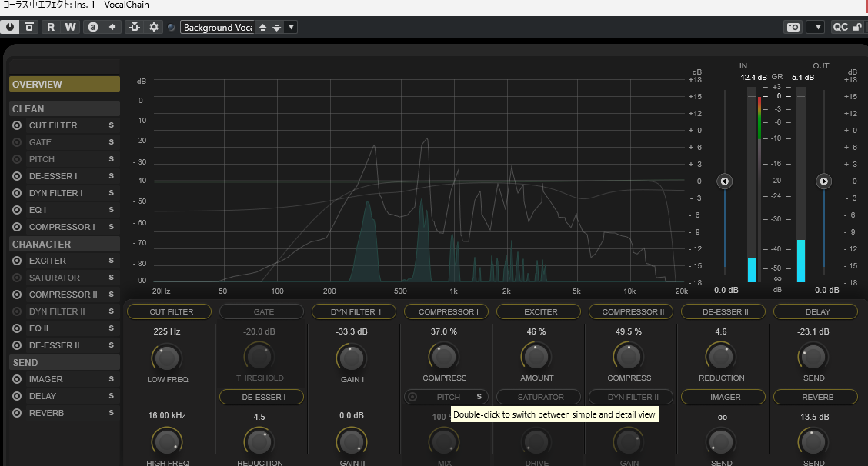
Task: Click the CUT FILTER overview button
Action: click(x=169, y=311)
